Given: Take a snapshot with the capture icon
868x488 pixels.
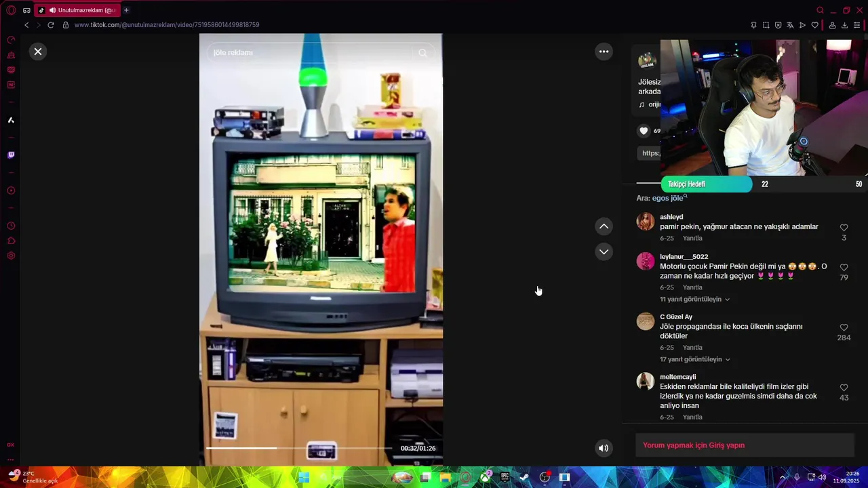Looking at the screenshot, I should [x=766, y=25].
